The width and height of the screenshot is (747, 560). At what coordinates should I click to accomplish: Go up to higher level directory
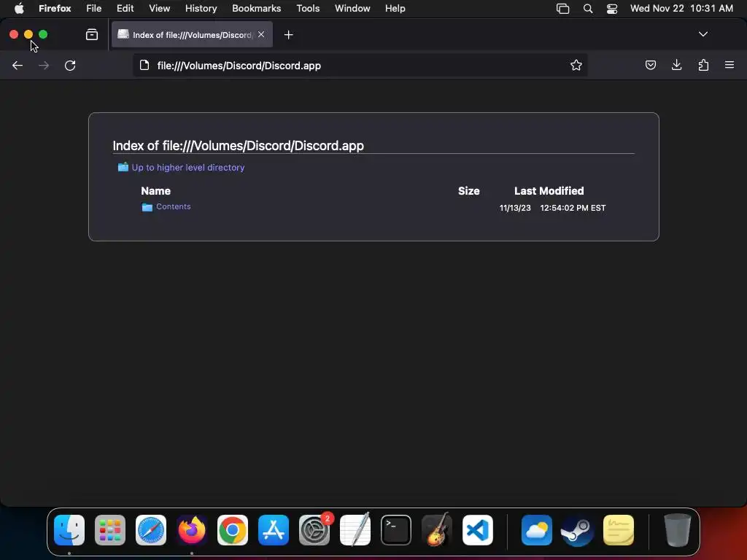pos(187,168)
